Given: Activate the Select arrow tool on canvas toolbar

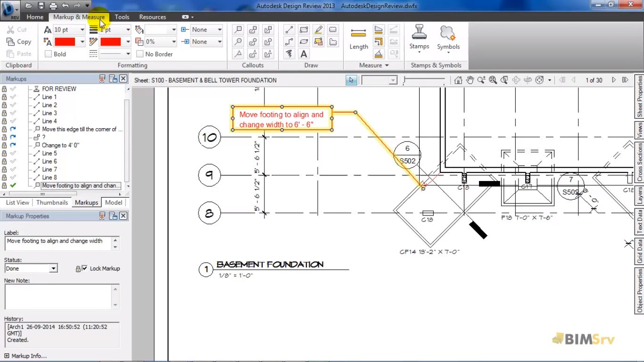Looking at the screenshot, I should (351, 80).
